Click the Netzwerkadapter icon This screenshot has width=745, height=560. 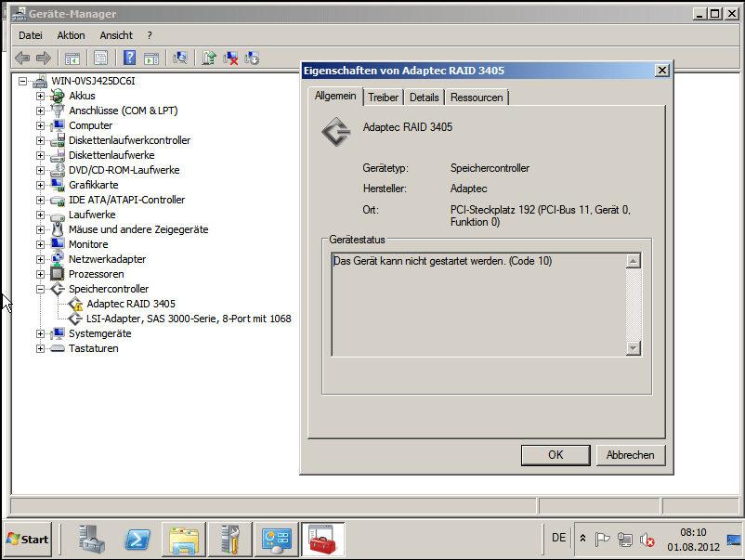[x=58, y=259]
